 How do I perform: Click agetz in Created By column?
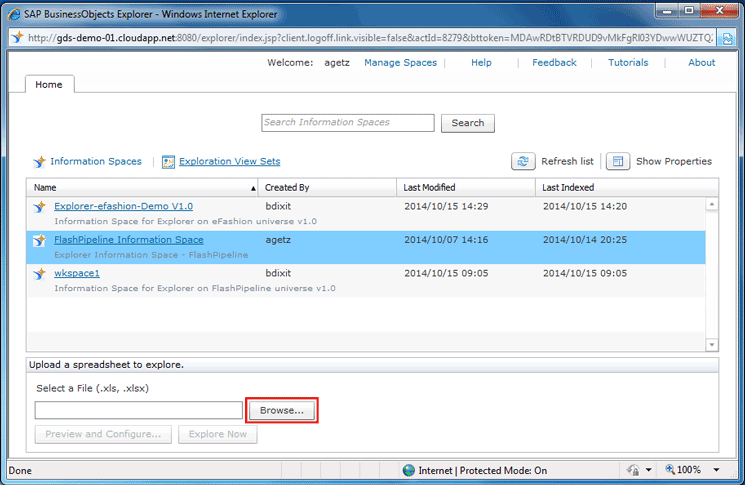point(278,240)
